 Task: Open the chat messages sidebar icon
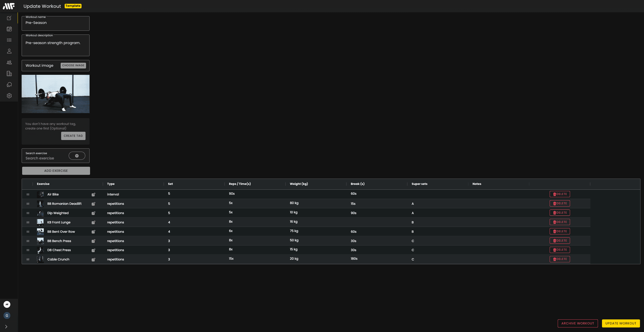click(x=9, y=85)
